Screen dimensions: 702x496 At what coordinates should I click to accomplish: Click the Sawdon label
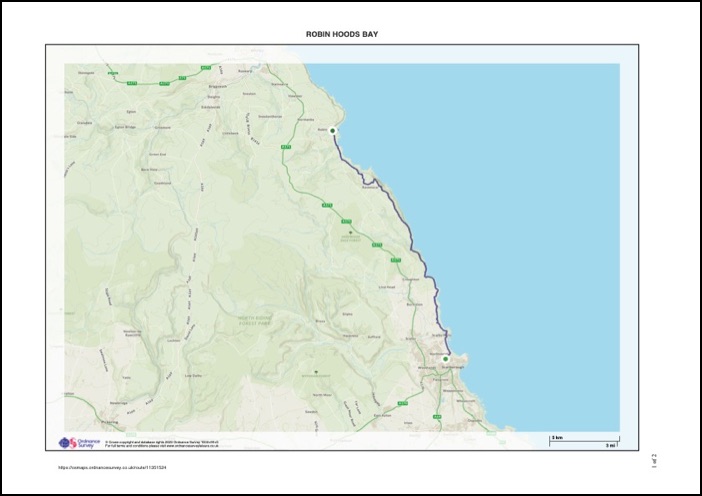pyautogui.click(x=311, y=412)
